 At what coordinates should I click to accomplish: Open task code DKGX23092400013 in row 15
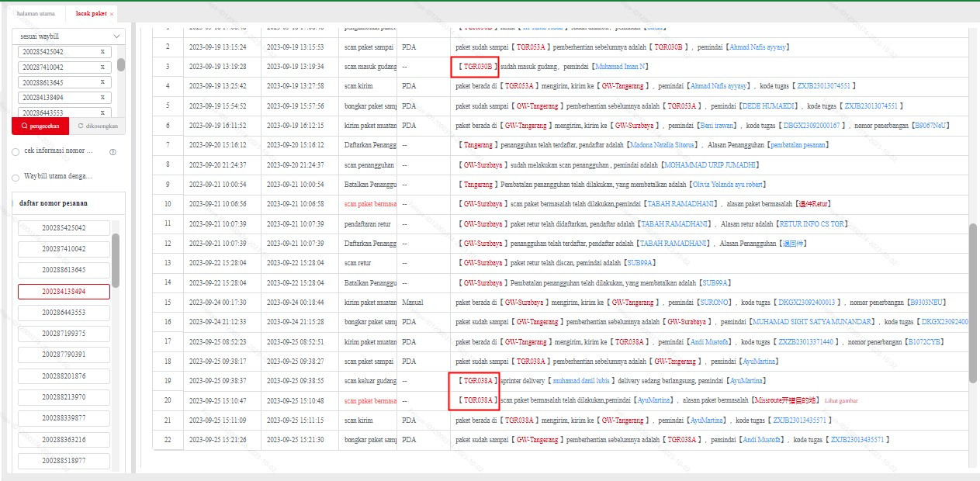coord(807,303)
